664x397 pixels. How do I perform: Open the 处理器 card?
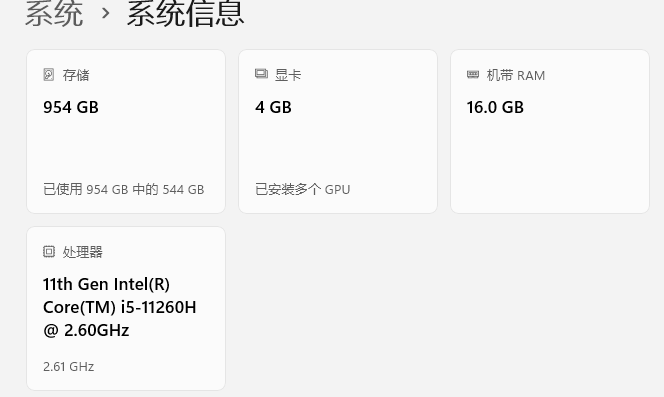pos(126,308)
